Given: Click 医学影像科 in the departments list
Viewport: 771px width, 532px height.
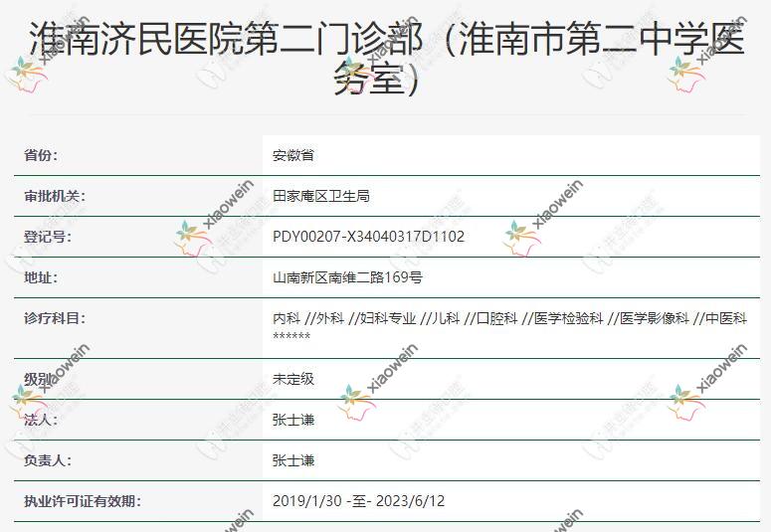Looking at the screenshot, I should pyautogui.click(x=654, y=318).
